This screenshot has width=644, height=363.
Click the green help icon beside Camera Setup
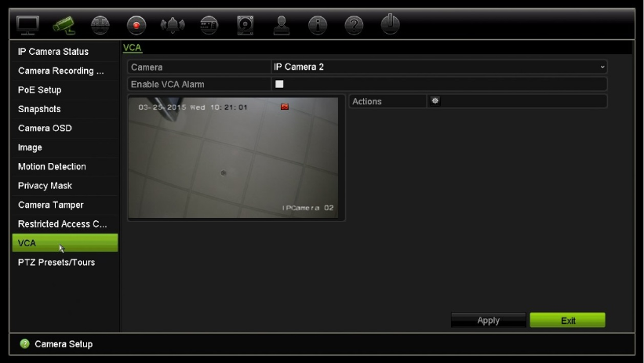24,343
